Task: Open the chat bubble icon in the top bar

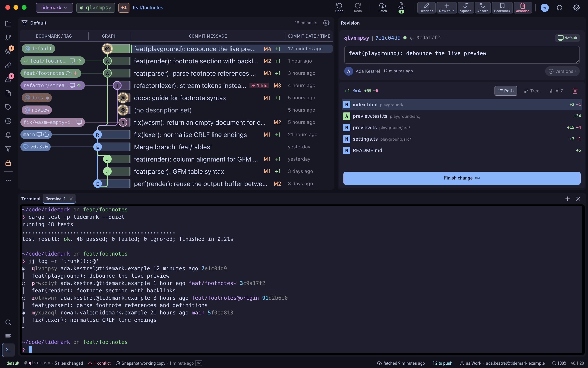Action: click(x=559, y=8)
